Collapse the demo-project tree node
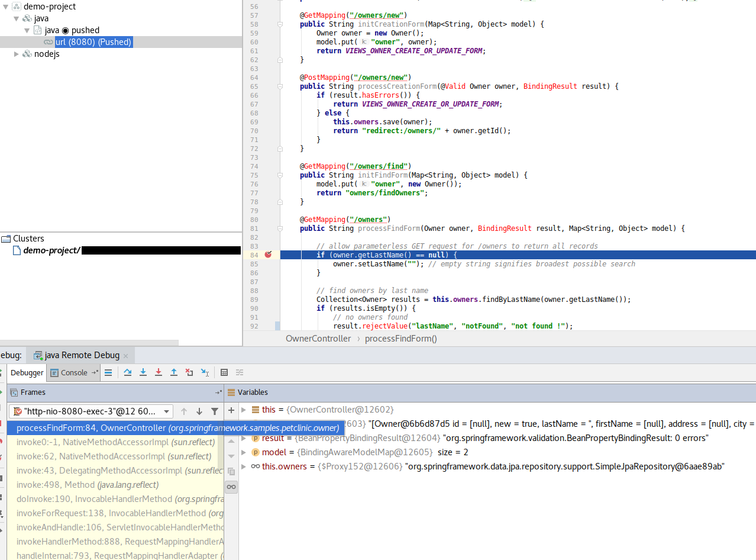Screen dimensions: 756x560 tap(5, 7)
